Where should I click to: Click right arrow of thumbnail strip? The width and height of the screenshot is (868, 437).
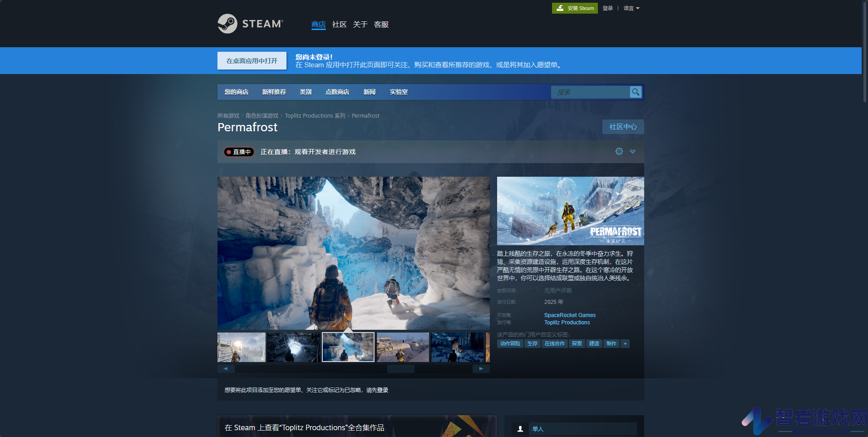click(x=481, y=369)
